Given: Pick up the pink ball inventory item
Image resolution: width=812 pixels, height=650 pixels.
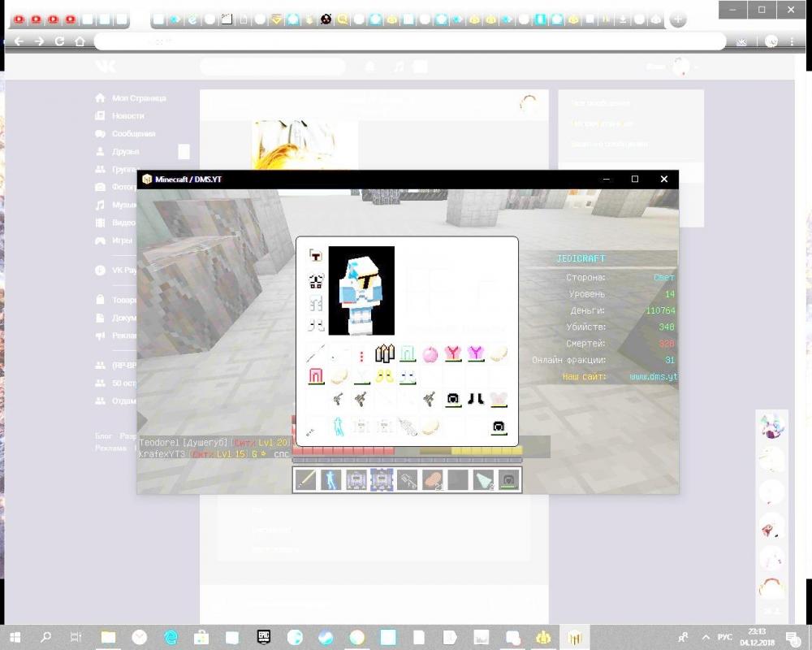Looking at the screenshot, I should pyautogui.click(x=430, y=354).
